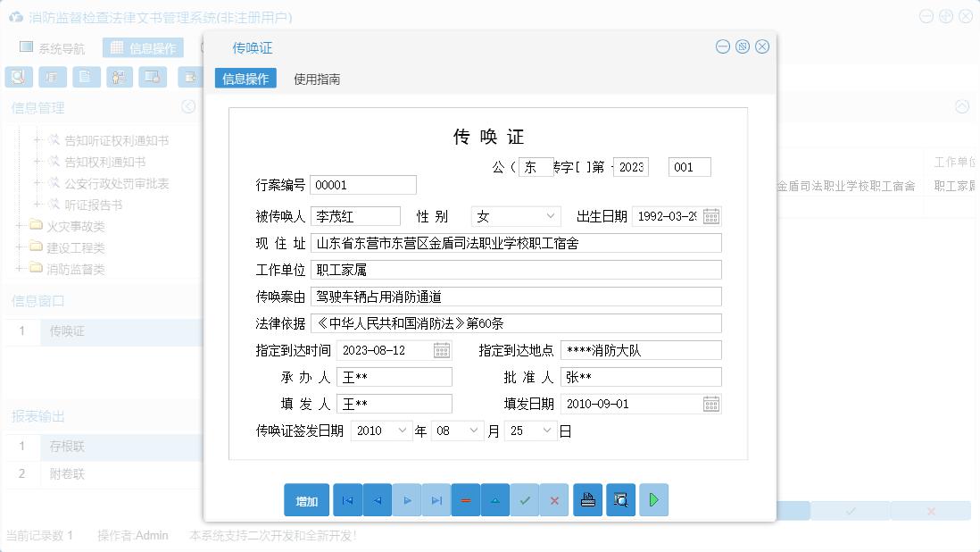Select the 系统导航 tab
Screen dimensions: 980x552
pyautogui.click(x=57, y=47)
